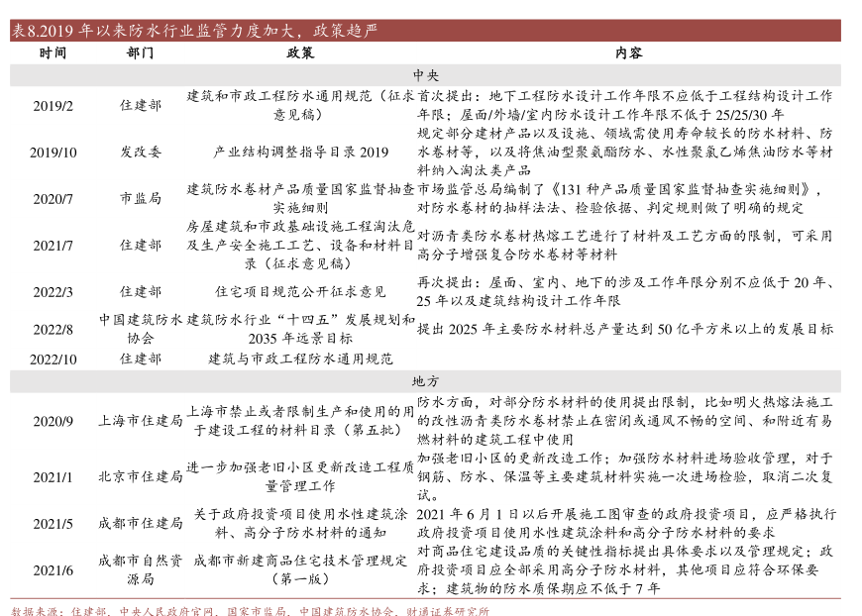Click the 北京市住建局 department cell
Screen dimensions: 862x616
point(141,476)
